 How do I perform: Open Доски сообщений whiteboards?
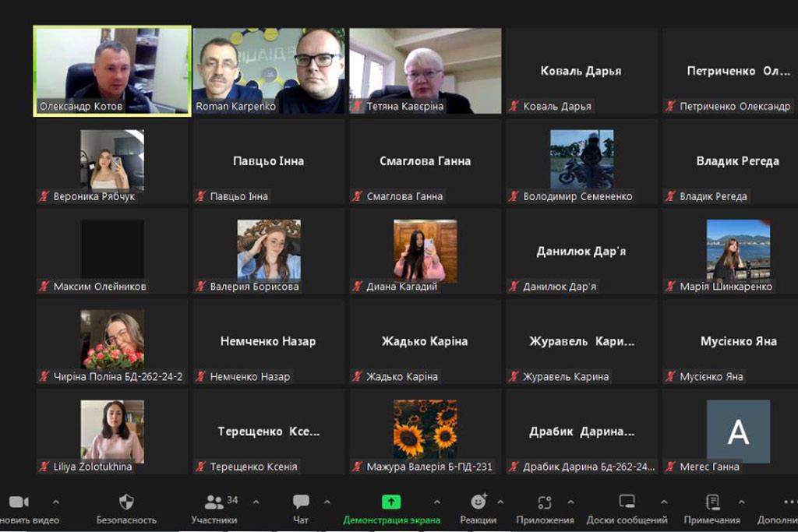click(x=627, y=502)
